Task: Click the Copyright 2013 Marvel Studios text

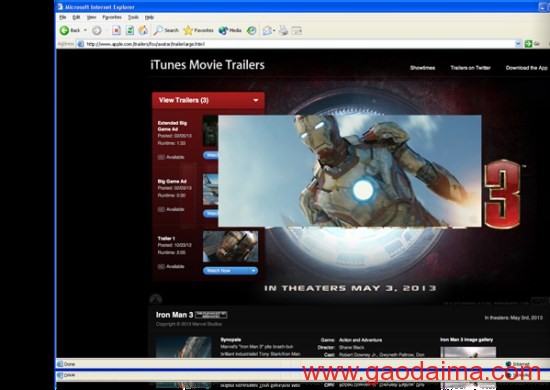Action: (x=189, y=324)
